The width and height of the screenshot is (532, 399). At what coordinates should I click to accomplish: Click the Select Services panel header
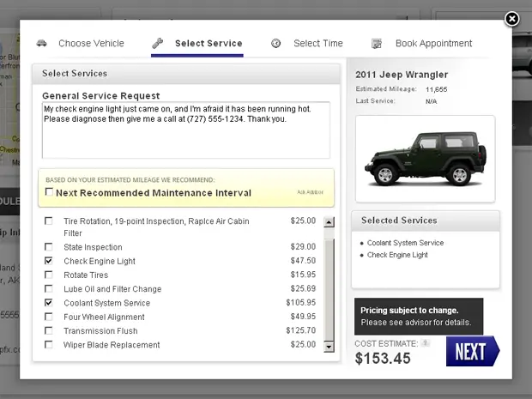(186, 74)
